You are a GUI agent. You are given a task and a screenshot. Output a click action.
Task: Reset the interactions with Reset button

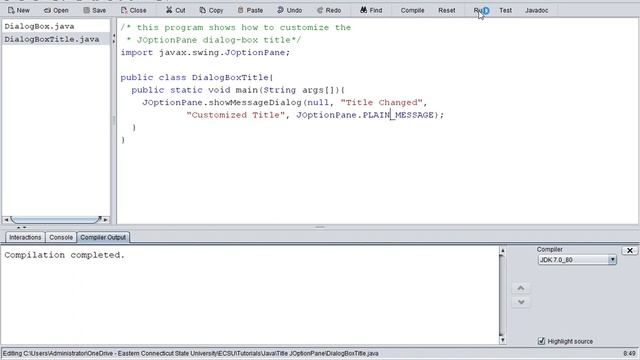coord(447,10)
